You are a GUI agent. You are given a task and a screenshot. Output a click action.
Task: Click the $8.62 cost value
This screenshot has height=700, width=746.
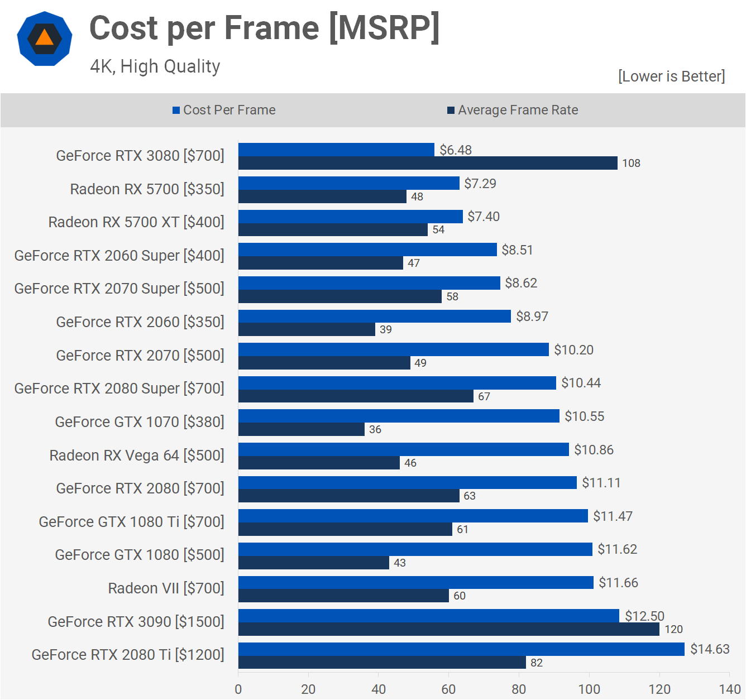point(521,283)
